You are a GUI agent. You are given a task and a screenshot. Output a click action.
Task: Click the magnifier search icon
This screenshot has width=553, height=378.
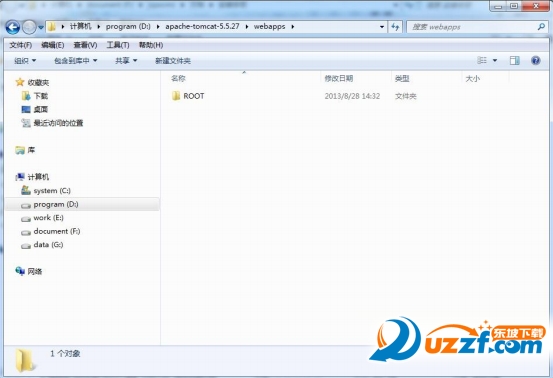(x=541, y=26)
